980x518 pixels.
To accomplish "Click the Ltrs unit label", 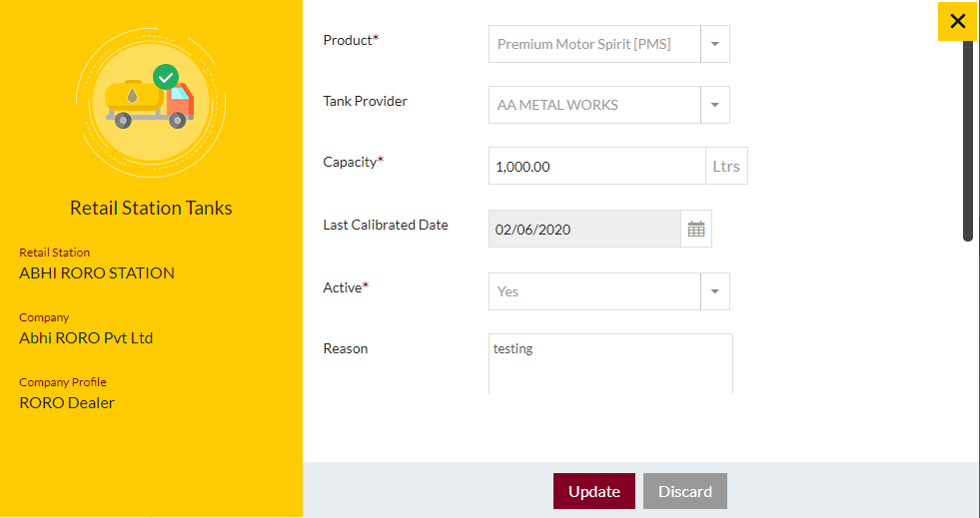I will click(726, 166).
